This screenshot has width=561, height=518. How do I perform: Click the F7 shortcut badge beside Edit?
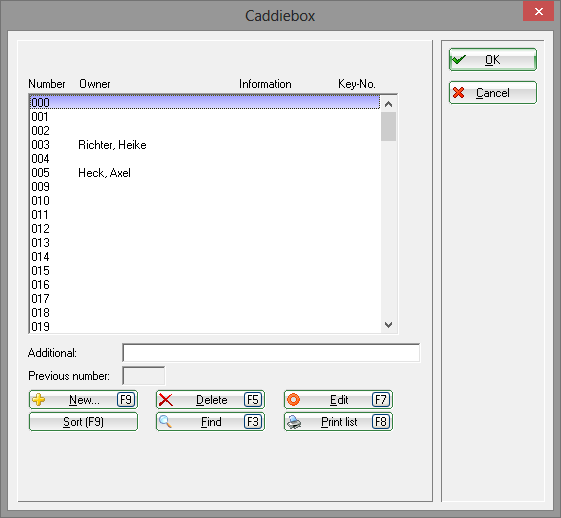click(380, 400)
